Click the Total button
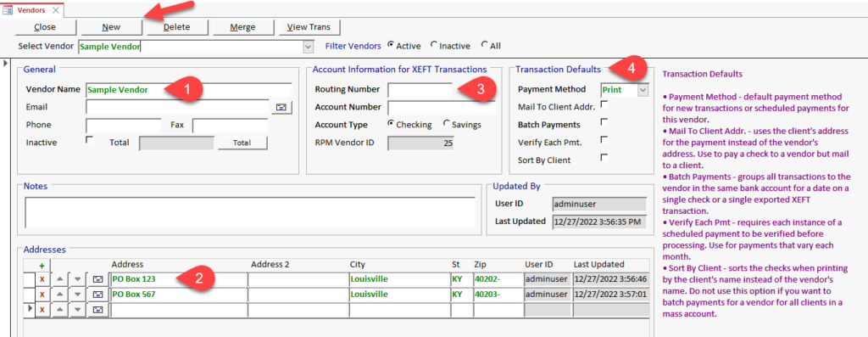This screenshot has width=868, height=337. coord(242,143)
